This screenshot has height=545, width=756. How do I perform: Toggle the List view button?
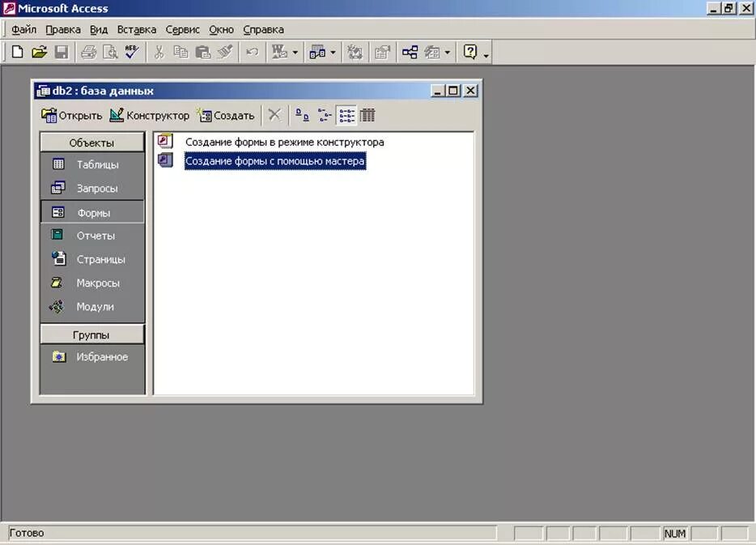pos(346,115)
